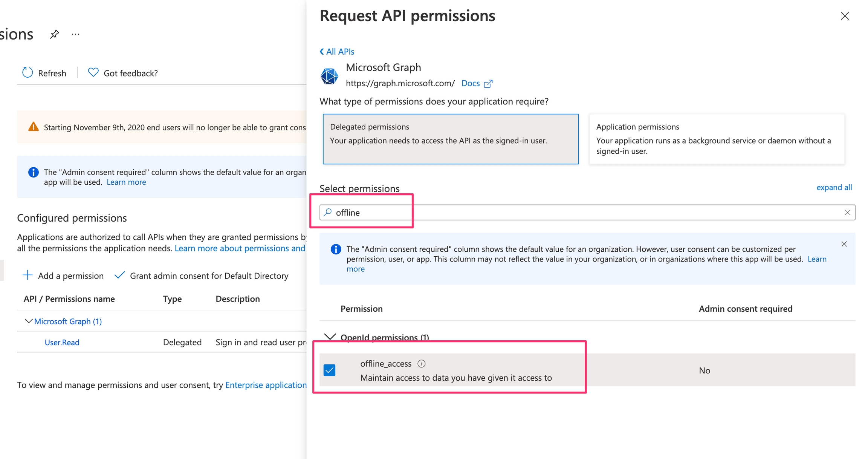Select the Application permissions option
The height and width of the screenshot is (459, 868).
click(717, 139)
